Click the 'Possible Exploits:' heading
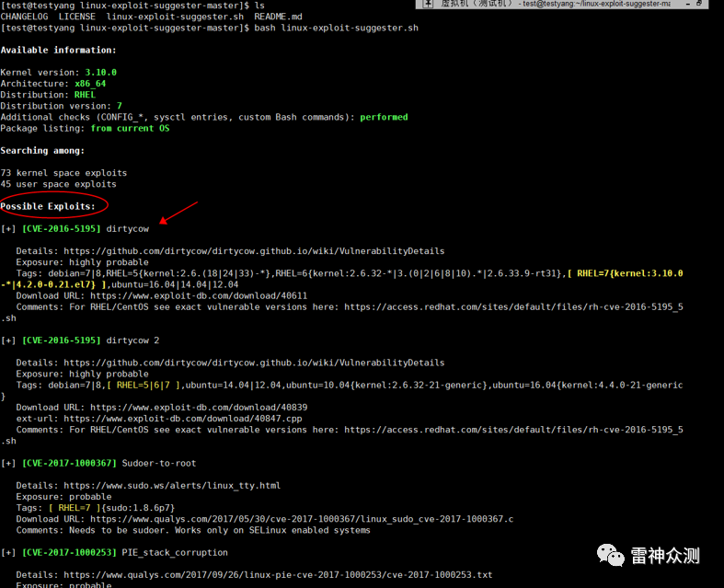The height and width of the screenshot is (588, 724). point(48,206)
